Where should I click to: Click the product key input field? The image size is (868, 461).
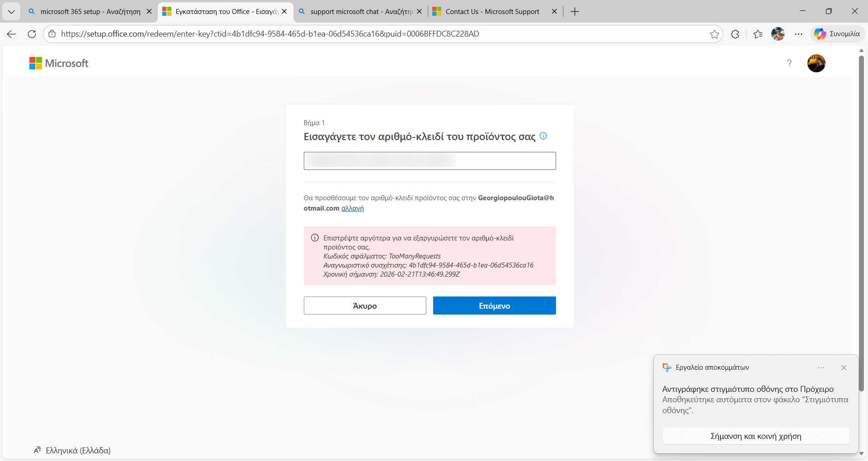pyautogui.click(x=430, y=161)
